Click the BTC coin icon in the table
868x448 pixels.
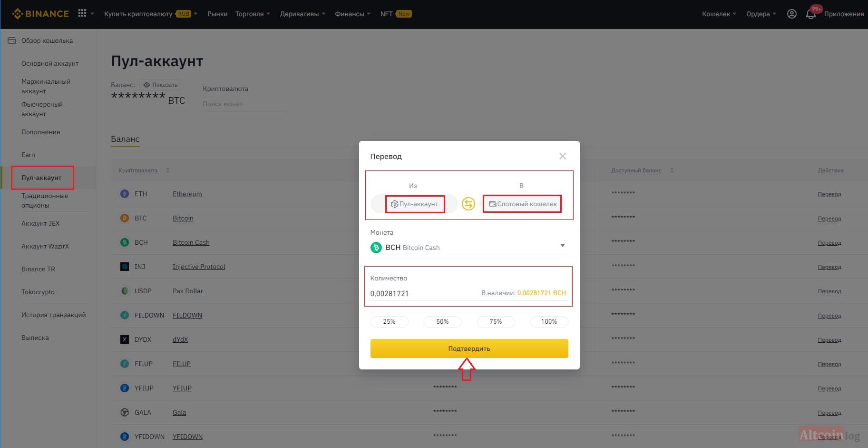(125, 218)
